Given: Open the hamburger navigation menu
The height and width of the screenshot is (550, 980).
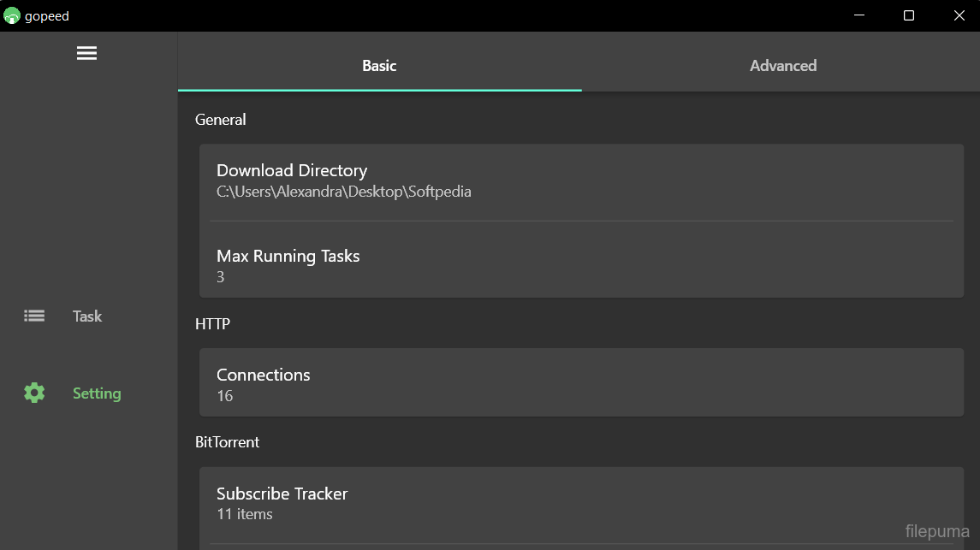Looking at the screenshot, I should coord(86,53).
